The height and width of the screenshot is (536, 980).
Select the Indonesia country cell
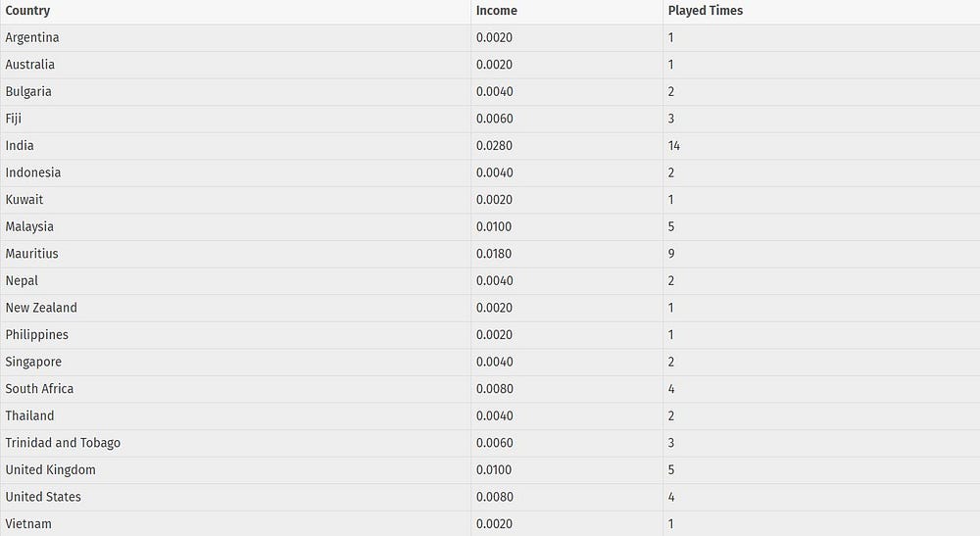click(235, 173)
